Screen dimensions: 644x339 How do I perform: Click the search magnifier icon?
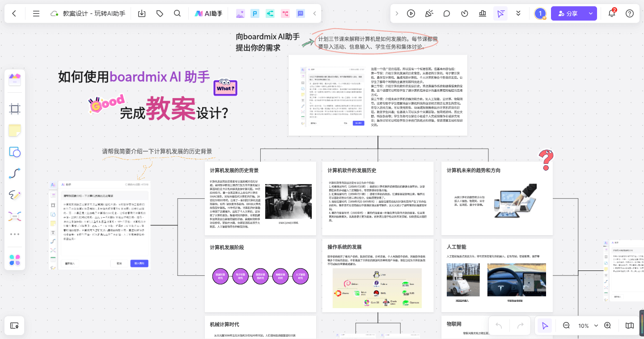tap(178, 13)
